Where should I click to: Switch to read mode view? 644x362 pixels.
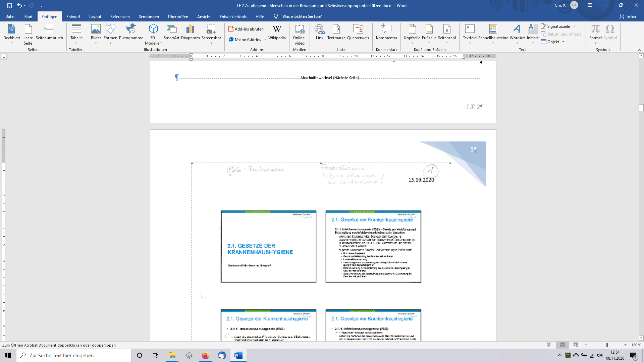[x=549, y=345]
